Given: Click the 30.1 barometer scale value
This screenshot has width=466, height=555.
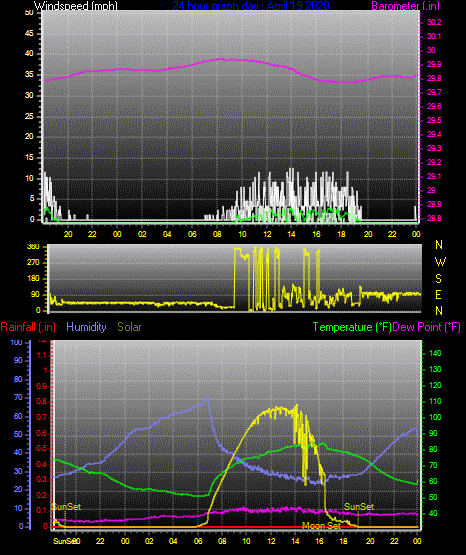Looking at the screenshot, I should click(434, 36).
